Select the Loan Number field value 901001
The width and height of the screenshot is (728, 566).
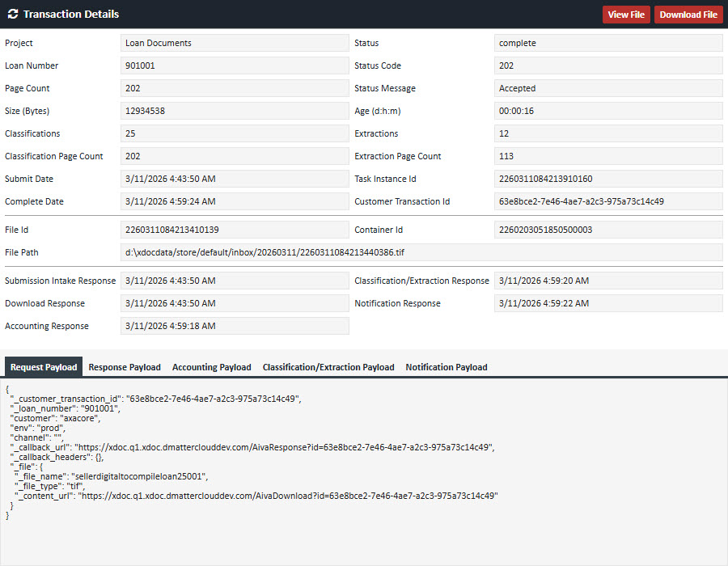(235, 65)
